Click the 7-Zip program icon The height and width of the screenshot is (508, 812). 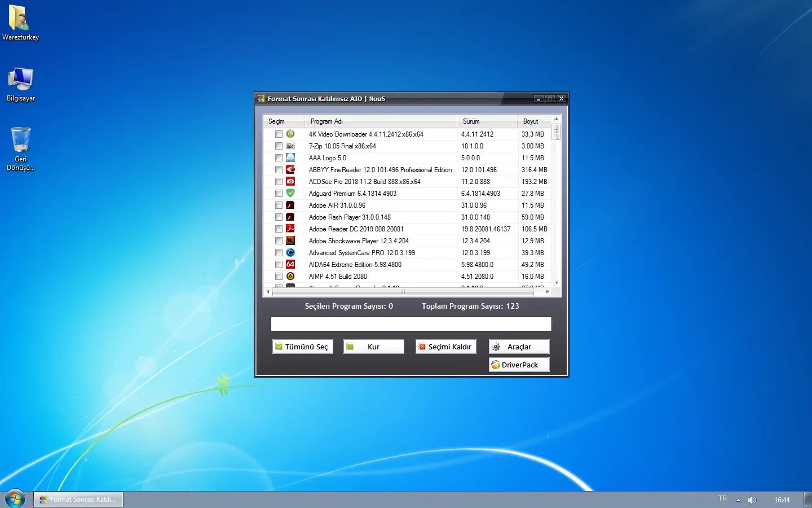click(290, 146)
